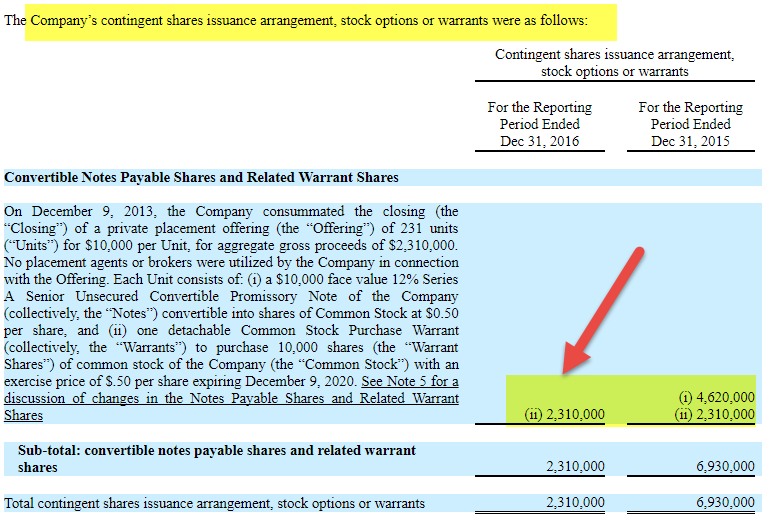Click the table's top header above both year columns
This screenshot has height=525, width=764.
[x=615, y=63]
